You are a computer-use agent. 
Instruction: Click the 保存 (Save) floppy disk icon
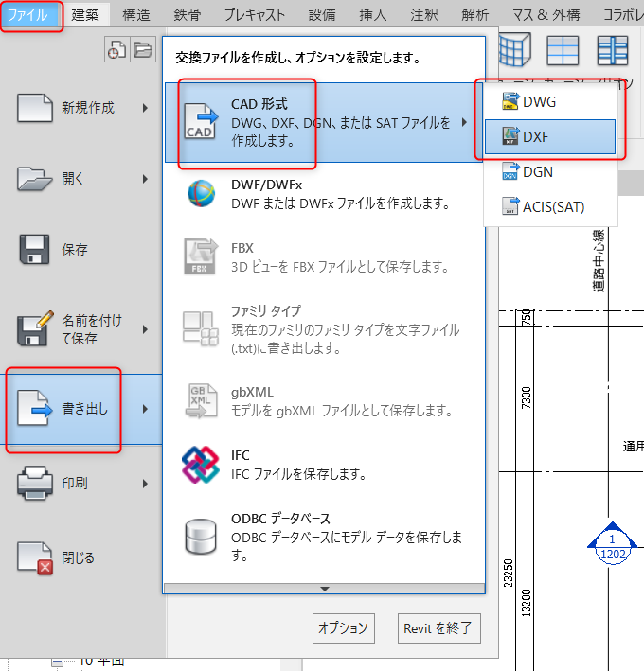point(36,250)
